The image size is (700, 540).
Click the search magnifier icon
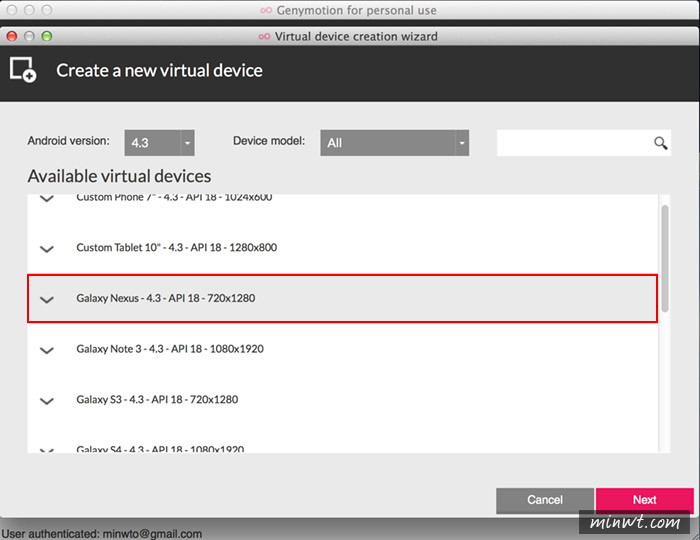tap(661, 143)
